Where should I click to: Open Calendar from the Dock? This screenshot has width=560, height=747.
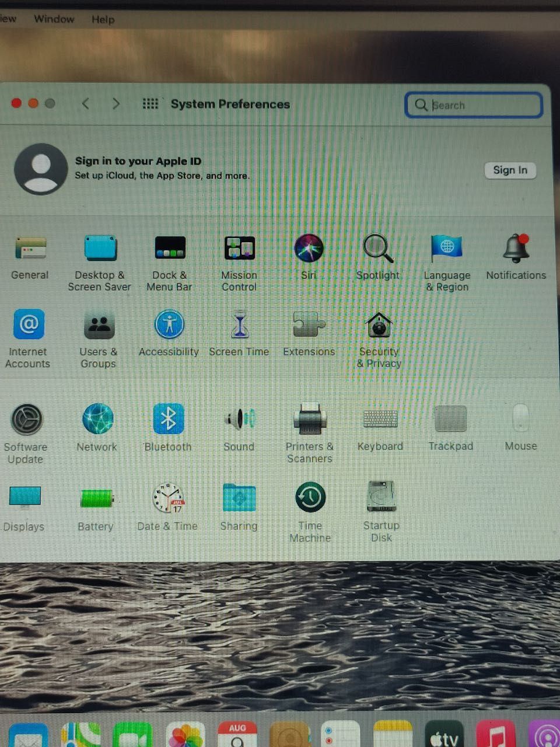237,735
